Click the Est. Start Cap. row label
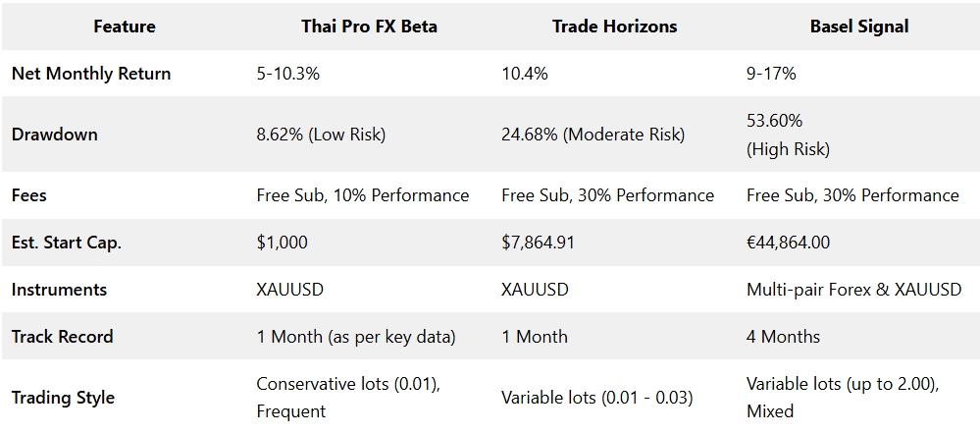 (x=67, y=243)
